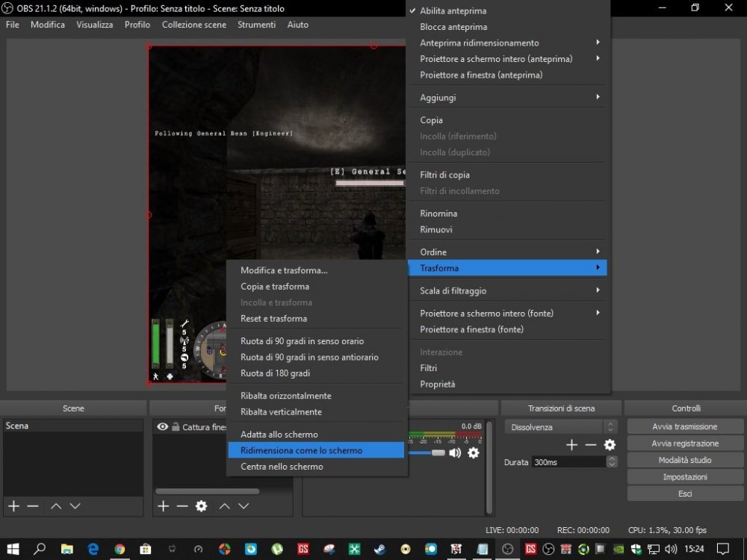Open the Action Center notification icon
Screen dimensions: 747x560
722,549
